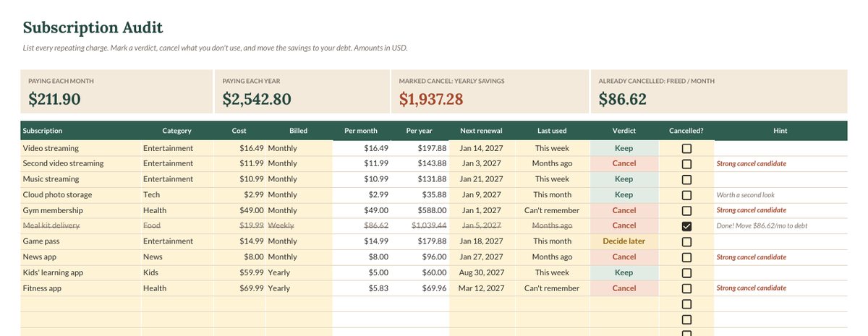This screenshot has height=336, width=868.
Task: Open the Cancel verdict for Gym membership
Action: click(x=624, y=210)
